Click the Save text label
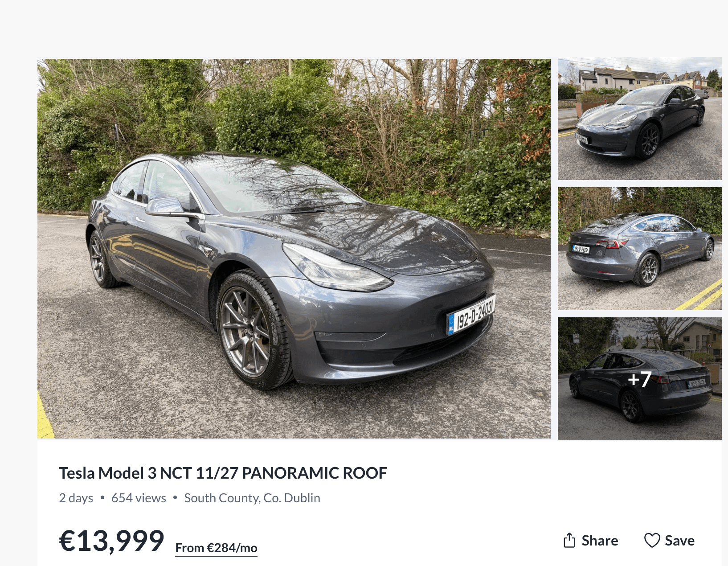The image size is (728, 566). point(679,541)
